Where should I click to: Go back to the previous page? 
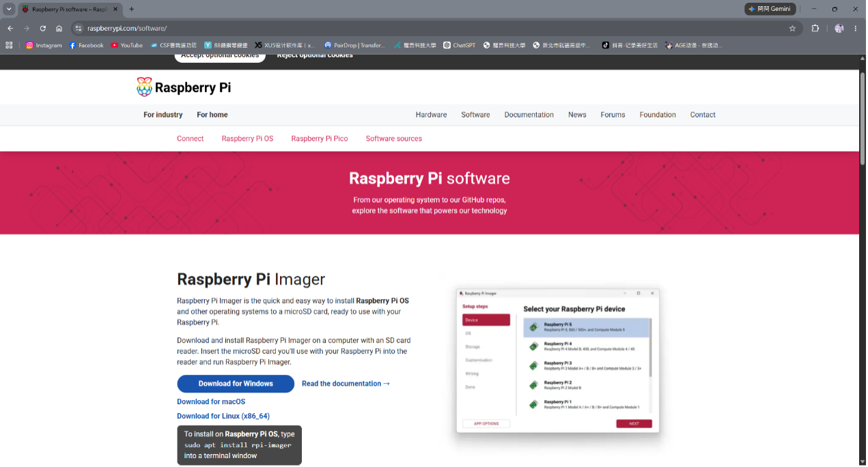[x=10, y=28]
